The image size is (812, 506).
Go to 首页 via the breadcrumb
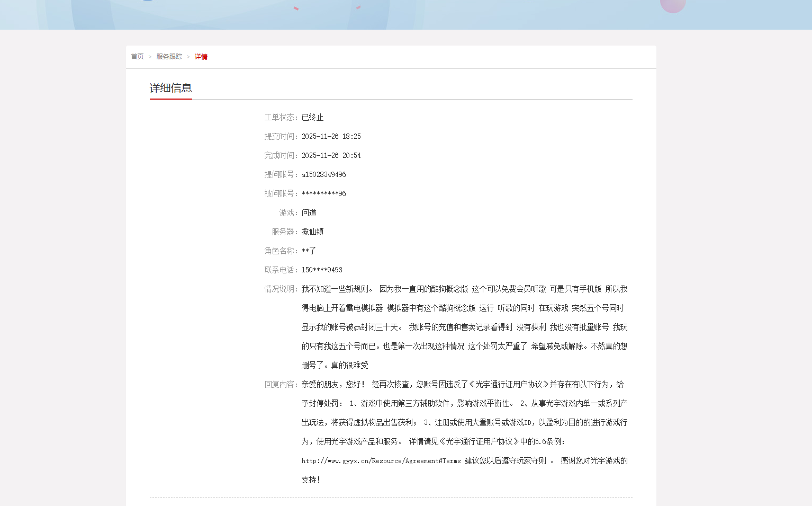137,57
